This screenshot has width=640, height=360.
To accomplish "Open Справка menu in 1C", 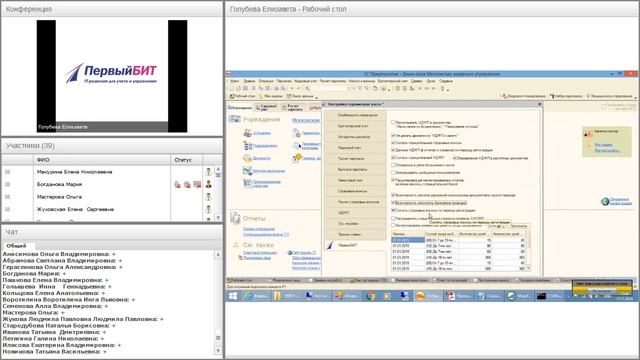I will pyautogui.click(x=446, y=81).
